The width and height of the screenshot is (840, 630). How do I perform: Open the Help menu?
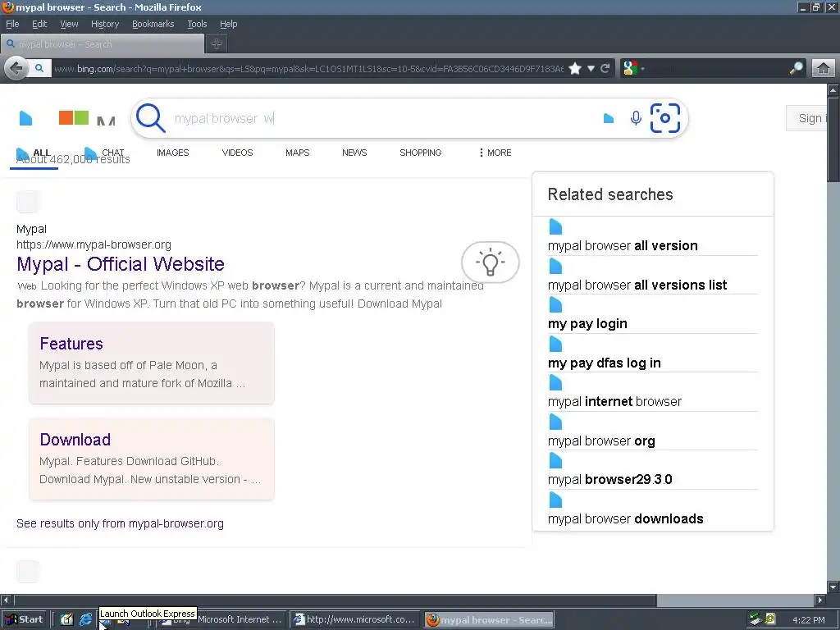coord(228,24)
